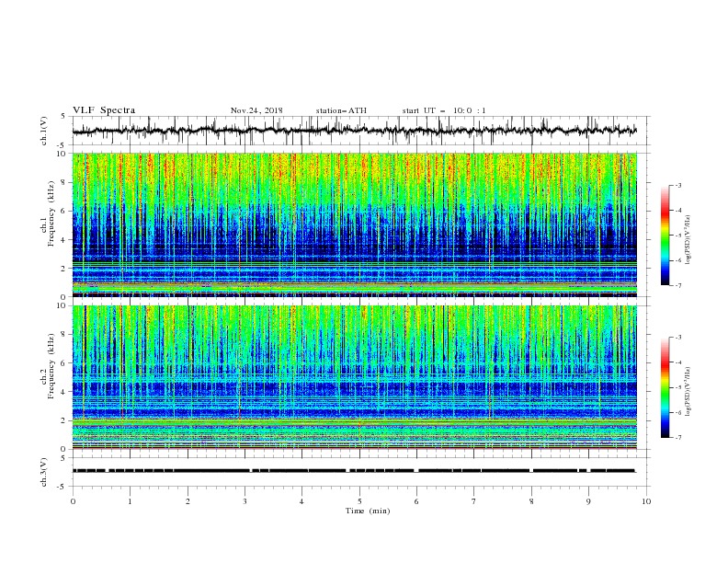Click the "start UT = 10:0 :1" text
This screenshot has width=728, height=563.
[444, 110]
